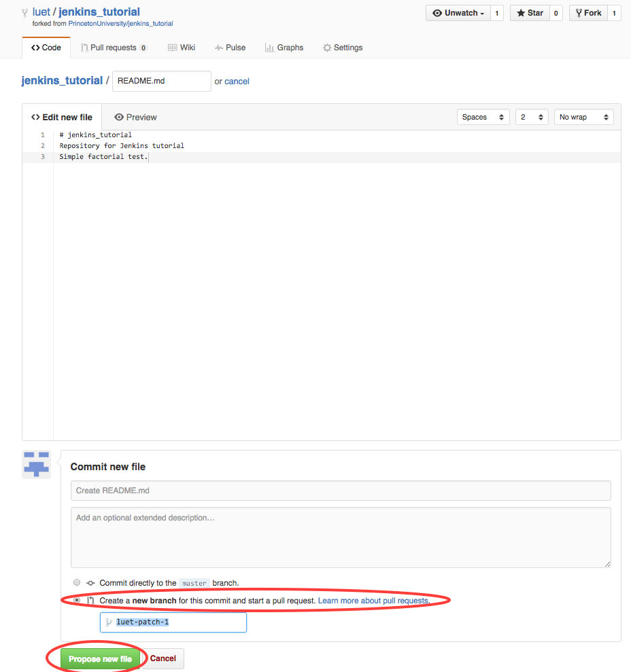This screenshot has width=631, height=672.
Task: Click the jenkins_tutorial breadcrumb link
Action: point(62,81)
